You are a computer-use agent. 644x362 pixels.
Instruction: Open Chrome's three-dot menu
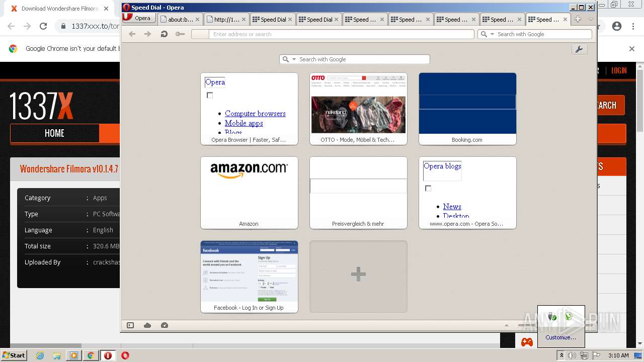633,26
